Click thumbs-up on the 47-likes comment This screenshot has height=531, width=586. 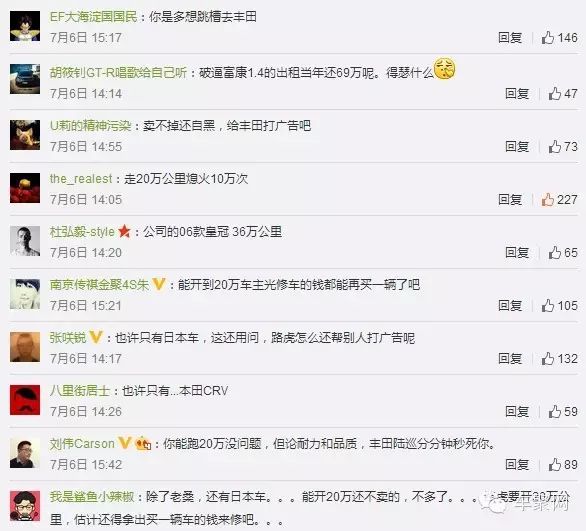coord(555,93)
